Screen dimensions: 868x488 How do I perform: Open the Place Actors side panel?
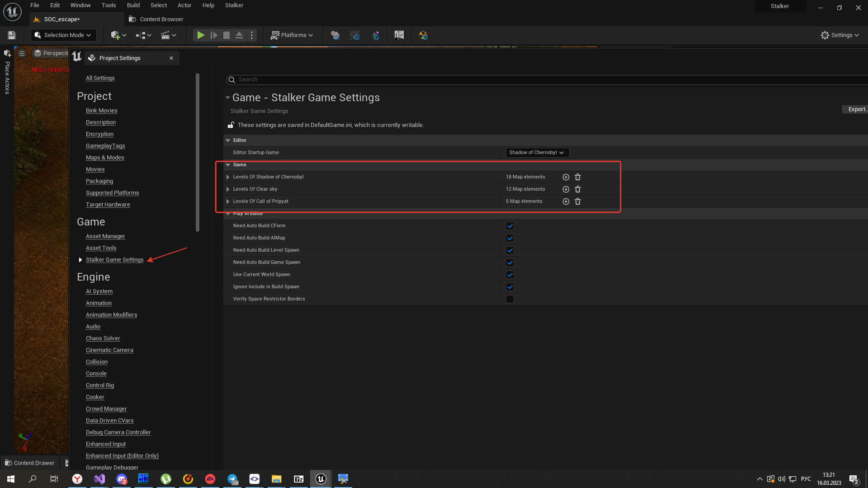click(7, 72)
